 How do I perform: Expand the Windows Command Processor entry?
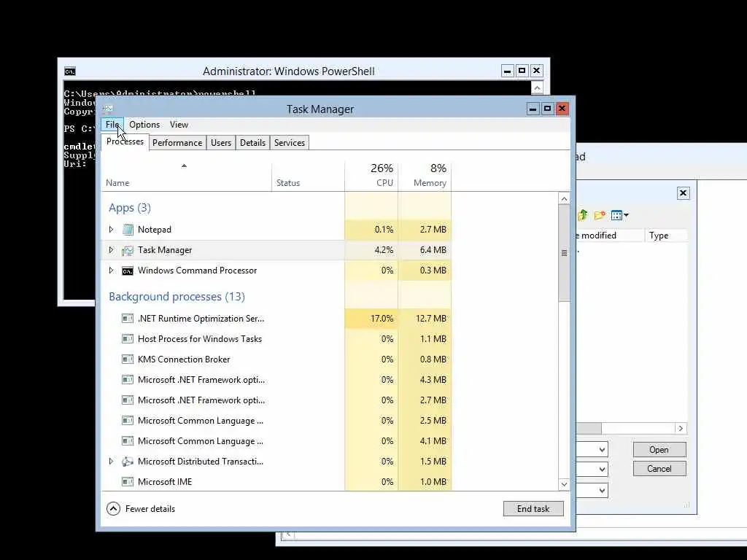pyautogui.click(x=111, y=271)
